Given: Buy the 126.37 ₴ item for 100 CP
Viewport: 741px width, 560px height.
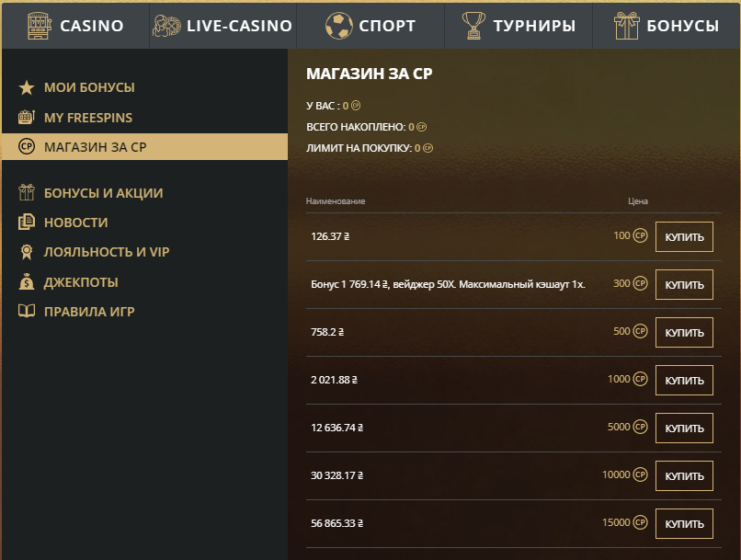Looking at the screenshot, I should click(x=684, y=236).
